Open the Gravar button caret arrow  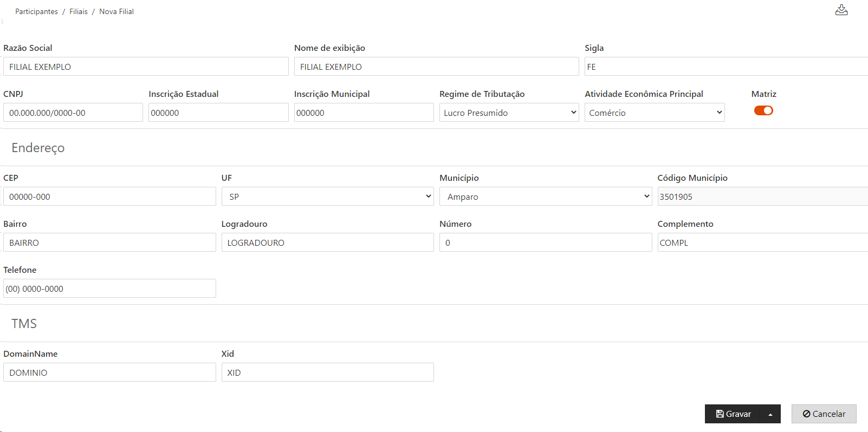770,414
